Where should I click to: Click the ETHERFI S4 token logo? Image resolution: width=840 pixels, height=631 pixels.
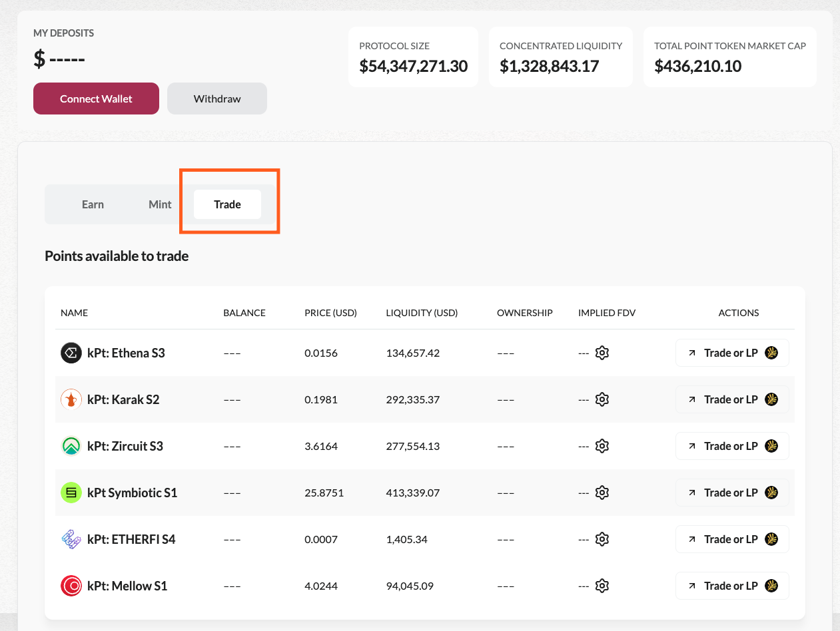(71, 539)
